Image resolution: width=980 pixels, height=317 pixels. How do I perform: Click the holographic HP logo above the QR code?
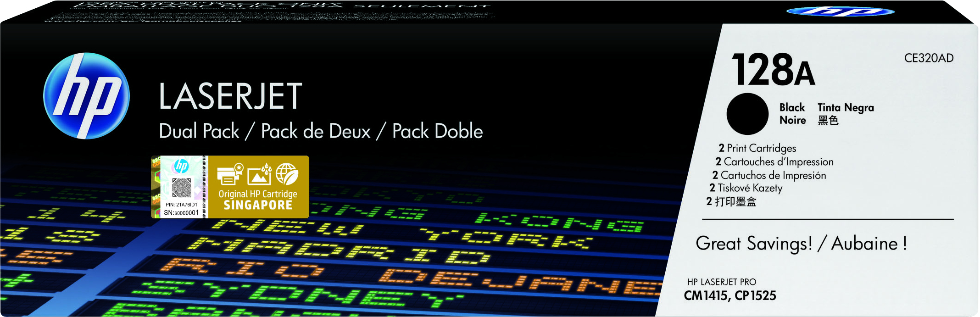[181, 166]
